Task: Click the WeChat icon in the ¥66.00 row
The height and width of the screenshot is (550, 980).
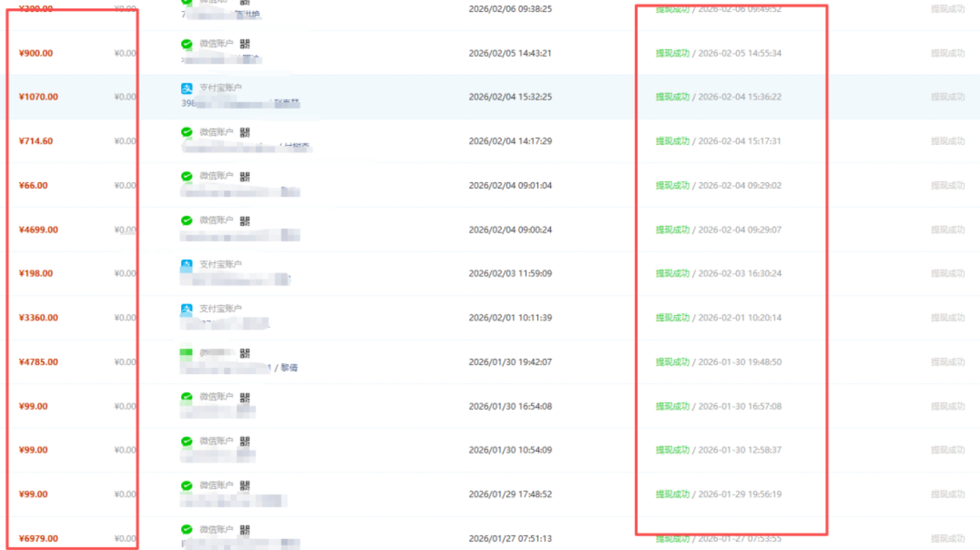Action: point(186,176)
